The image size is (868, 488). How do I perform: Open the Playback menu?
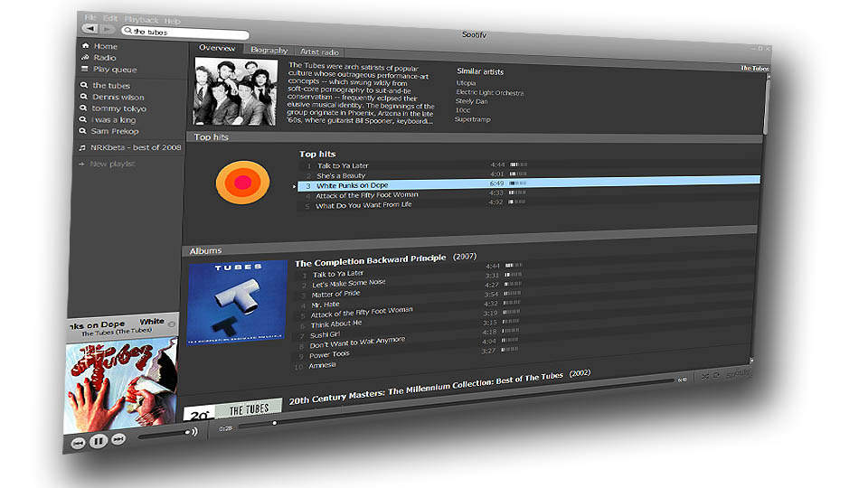[141, 19]
